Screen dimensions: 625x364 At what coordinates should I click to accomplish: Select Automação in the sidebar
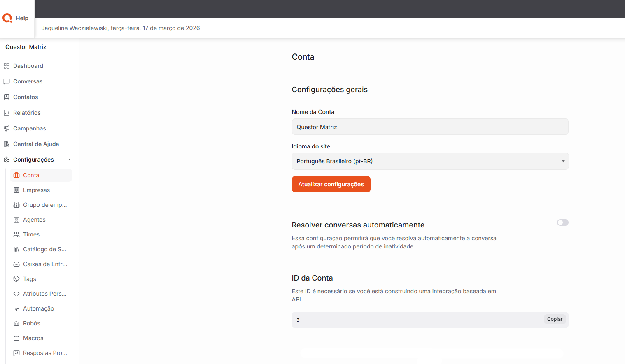[38, 308]
